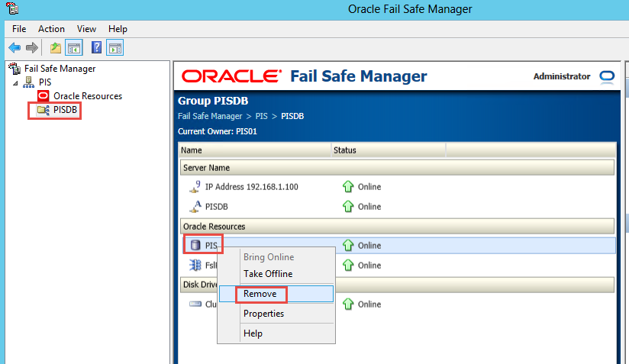The image size is (629, 364).
Task: Click the PIS breadcrumb link
Action: (x=263, y=116)
